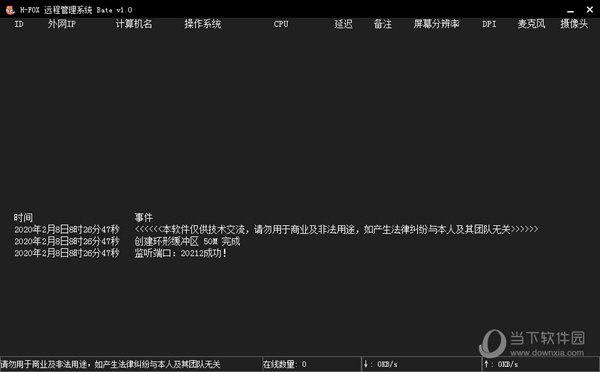Click the 时间 log column header

point(23,218)
